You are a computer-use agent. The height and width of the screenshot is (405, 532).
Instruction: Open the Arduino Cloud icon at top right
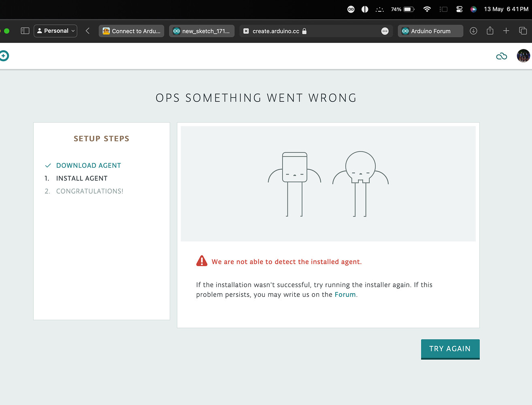[x=502, y=56]
